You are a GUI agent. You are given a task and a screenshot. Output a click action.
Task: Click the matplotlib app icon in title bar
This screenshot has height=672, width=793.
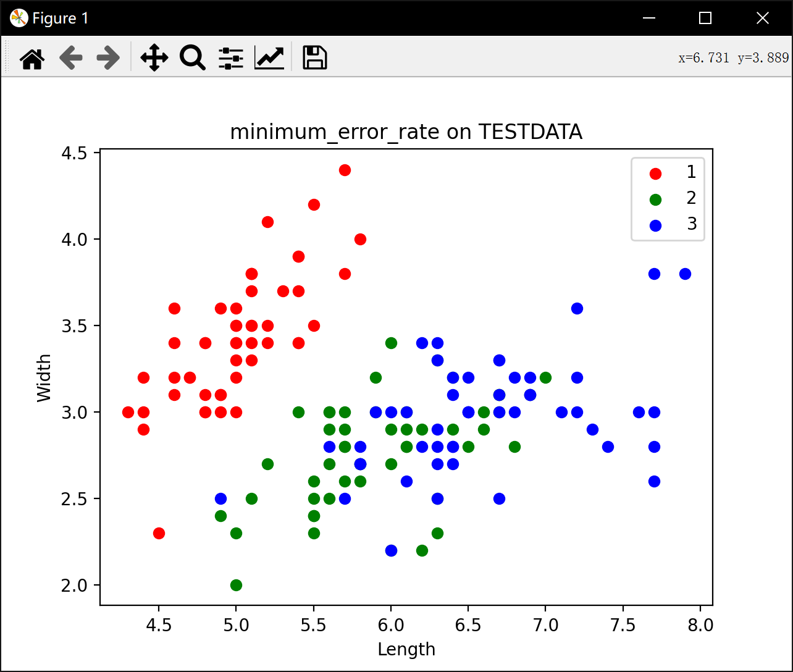(19, 19)
